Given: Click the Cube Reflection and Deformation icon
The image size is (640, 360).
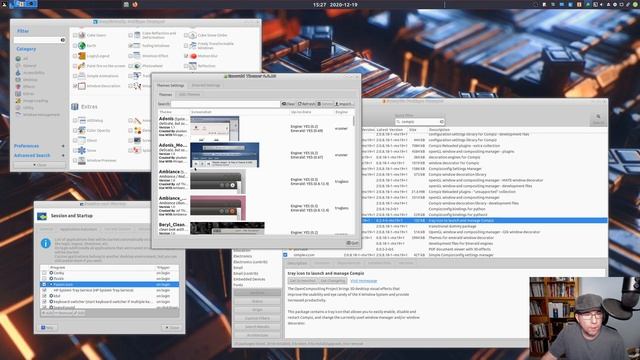Looking at the screenshot, I should [137, 35].
